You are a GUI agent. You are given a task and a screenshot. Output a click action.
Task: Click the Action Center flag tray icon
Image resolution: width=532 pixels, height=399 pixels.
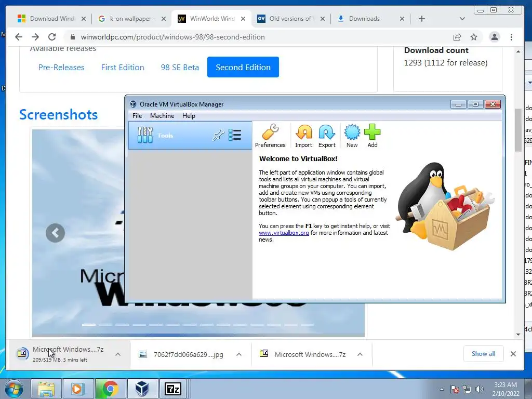(x=455, y=389)
